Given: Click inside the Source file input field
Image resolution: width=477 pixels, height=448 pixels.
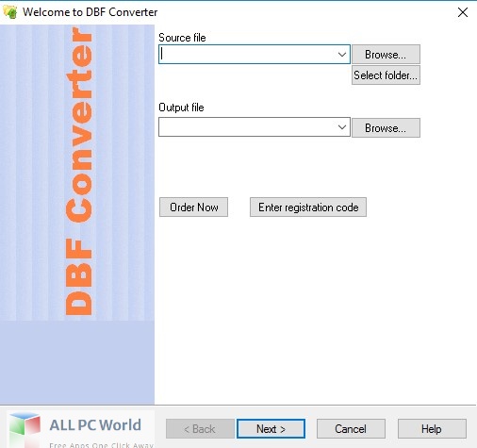Looking at the screenshot, I should pyautogui.click(x=247, y=55).
